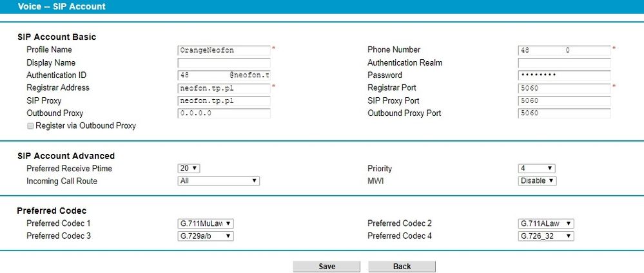Expand Preferred Codec 3 dropdown
Viewport: 644px width, 273px height.
click(x=205, y=236)
